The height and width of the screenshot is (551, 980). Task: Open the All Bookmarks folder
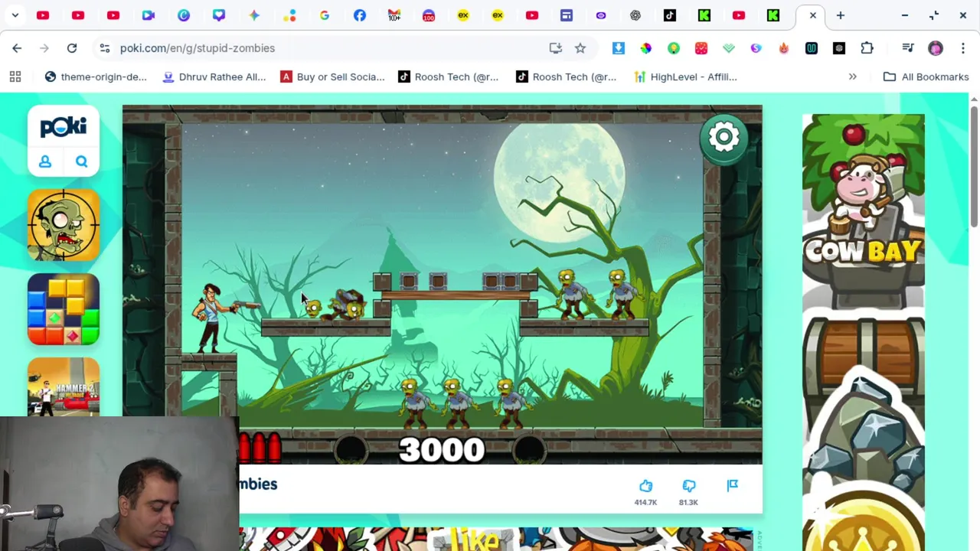[x=926, y=77]
